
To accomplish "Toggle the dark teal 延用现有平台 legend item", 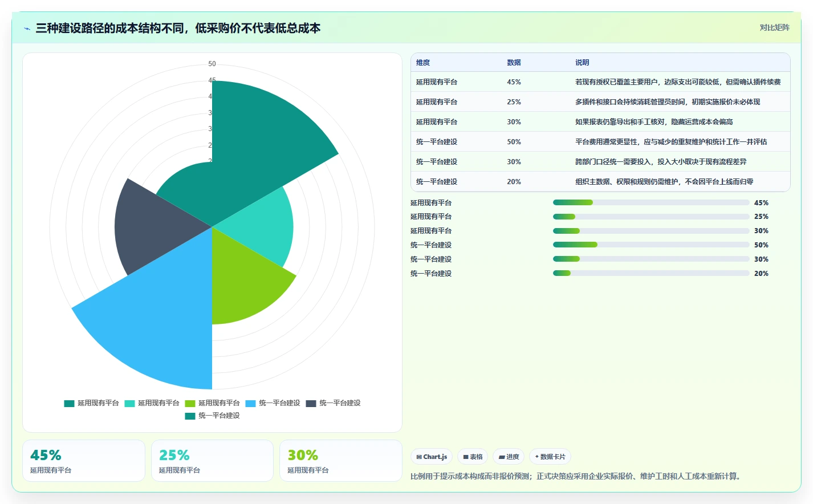I will [91, 403].
